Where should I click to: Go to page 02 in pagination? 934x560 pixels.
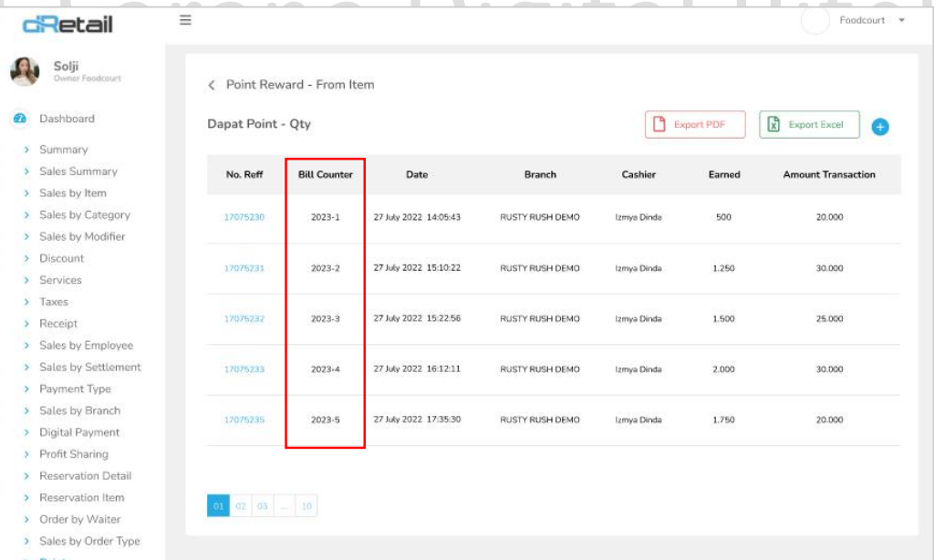click(241, 505)
